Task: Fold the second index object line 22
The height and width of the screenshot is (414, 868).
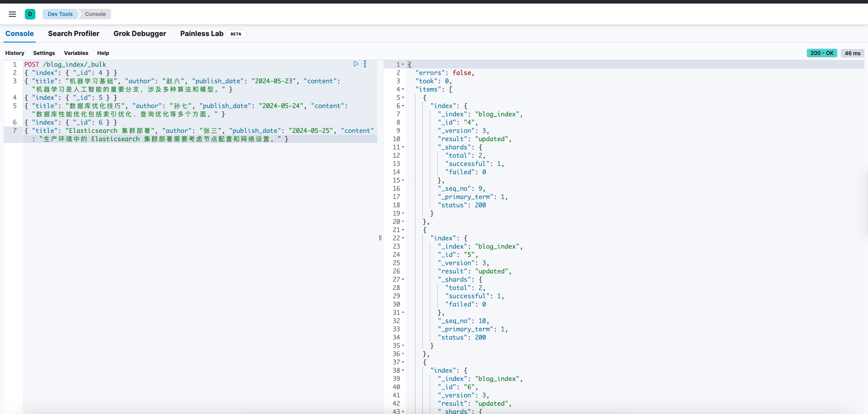Action: [x=403, y=238]
